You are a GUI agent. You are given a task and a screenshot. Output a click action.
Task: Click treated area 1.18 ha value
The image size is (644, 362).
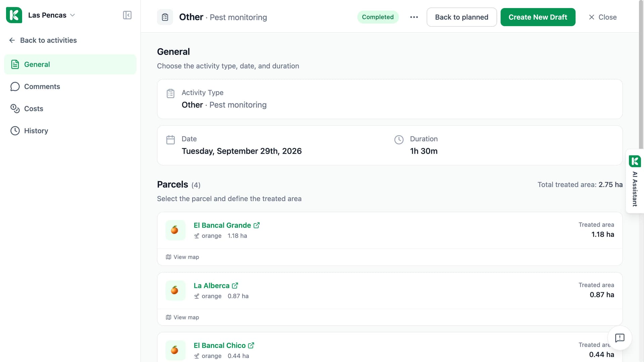click(x=602, y=235)
